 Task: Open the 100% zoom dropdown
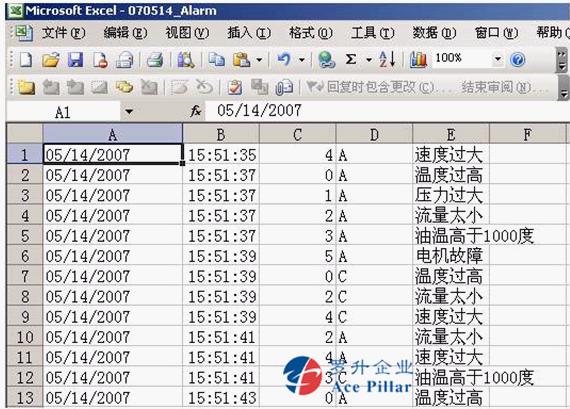click(x=498, y=59)
